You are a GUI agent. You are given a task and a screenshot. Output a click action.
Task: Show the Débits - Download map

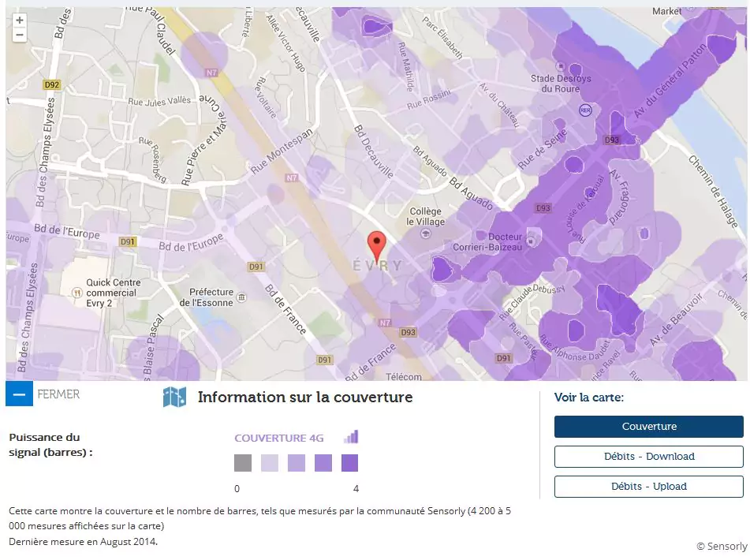click(648, 457)
